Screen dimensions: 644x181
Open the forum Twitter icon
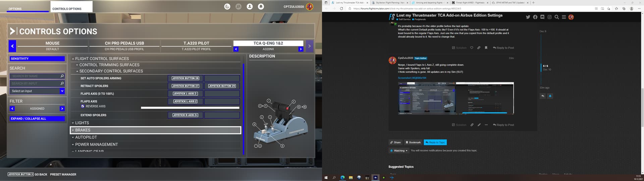point(528,17)
